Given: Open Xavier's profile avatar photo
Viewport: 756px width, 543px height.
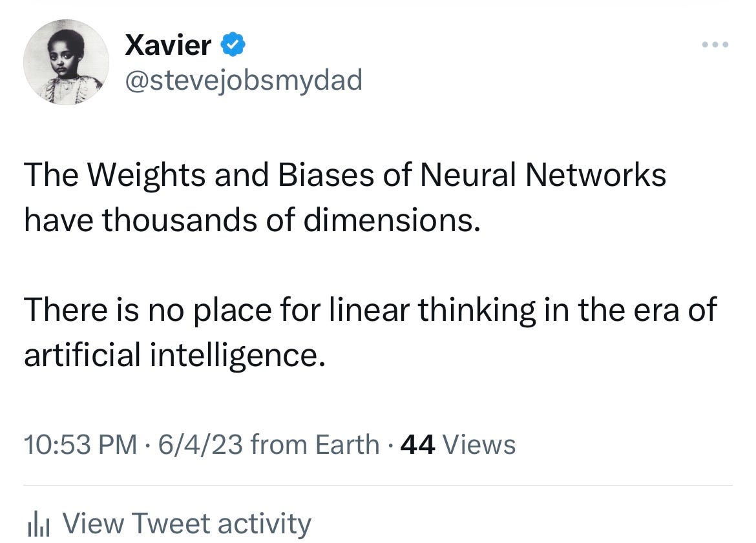Looking at the screenshot, I should 66,62.
